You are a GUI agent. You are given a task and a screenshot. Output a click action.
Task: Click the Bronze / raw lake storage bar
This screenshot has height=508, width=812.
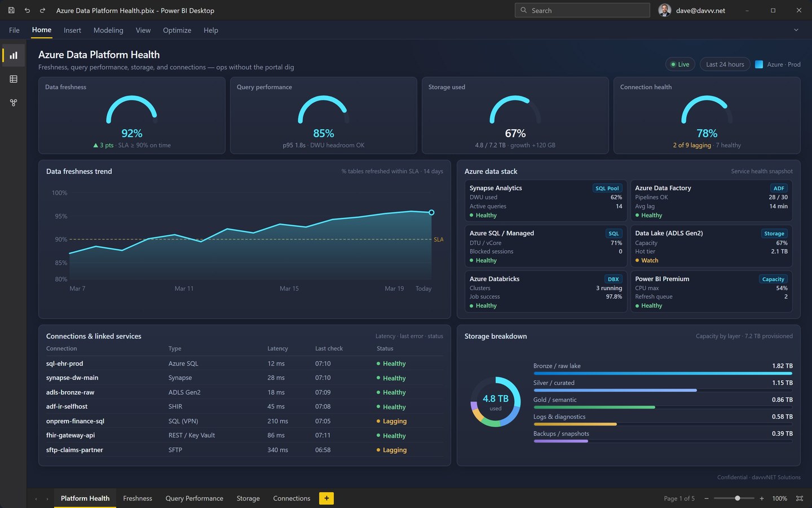click(x=663, y=373)
